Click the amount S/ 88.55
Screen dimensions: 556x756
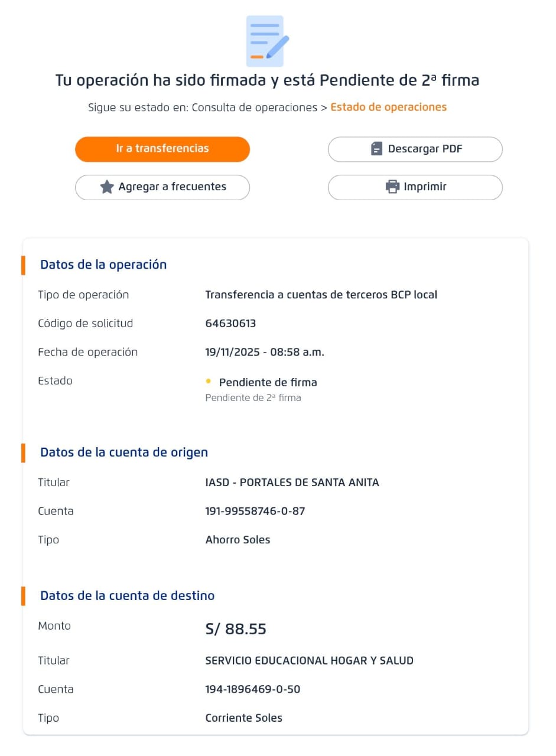click(x=236, y=629)
